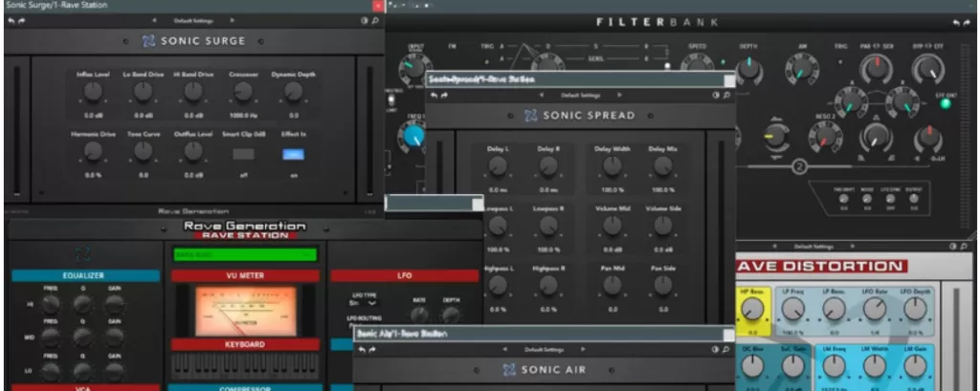Toggle the green EFF ON light in Filterbank

pos(946,103)
